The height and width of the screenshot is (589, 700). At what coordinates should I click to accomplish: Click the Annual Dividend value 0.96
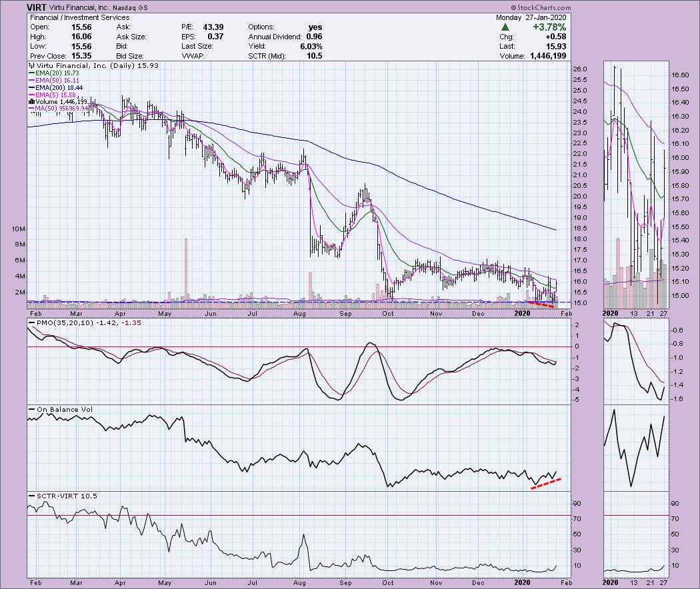coord(314,37)
